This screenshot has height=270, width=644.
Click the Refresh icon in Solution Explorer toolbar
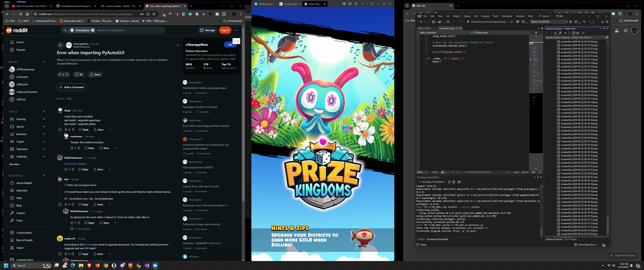pyautogui.click(x=569, y=33)
